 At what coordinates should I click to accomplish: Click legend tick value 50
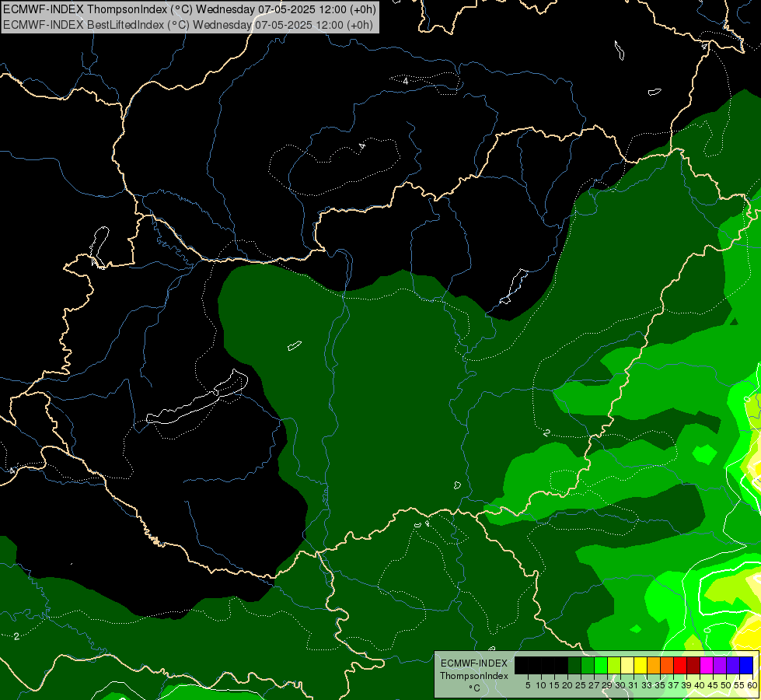(x=726, y=685)
